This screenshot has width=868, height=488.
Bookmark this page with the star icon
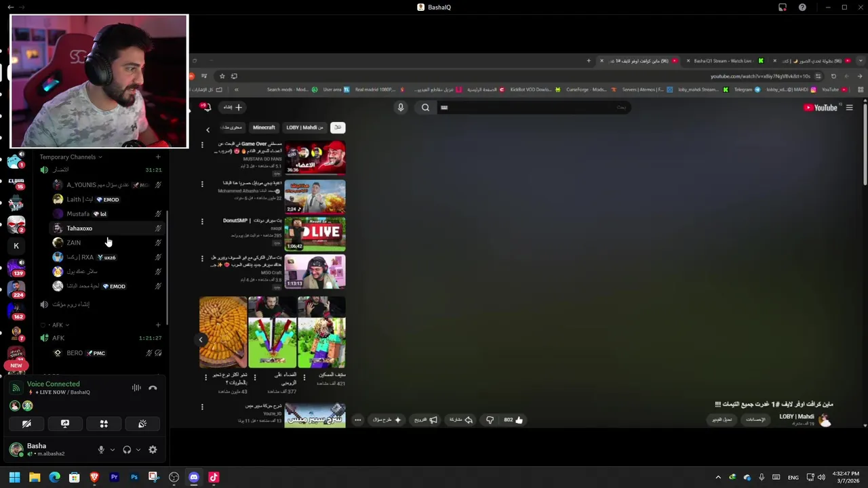222,76
